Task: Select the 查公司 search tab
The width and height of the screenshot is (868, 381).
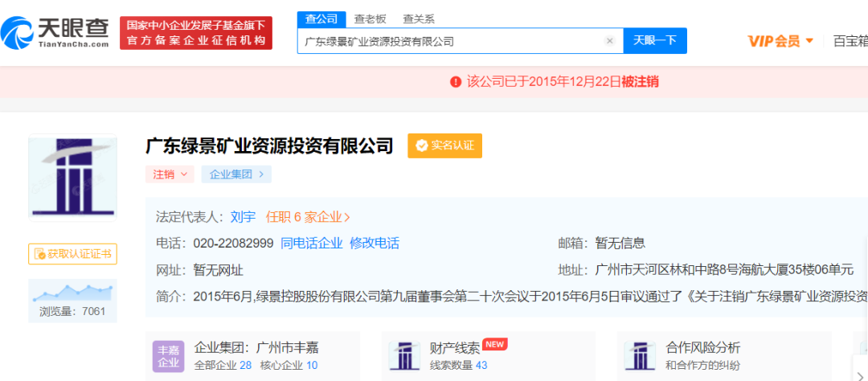Action: click(x=321, y=18)
